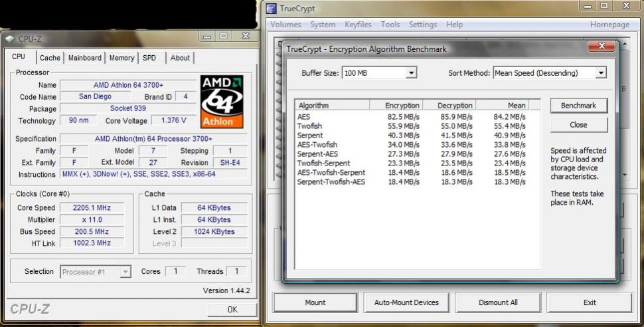Select the CPU tab in CPU-Z
The width and height of the screenshot is (644, 327).
pos(19,56)
